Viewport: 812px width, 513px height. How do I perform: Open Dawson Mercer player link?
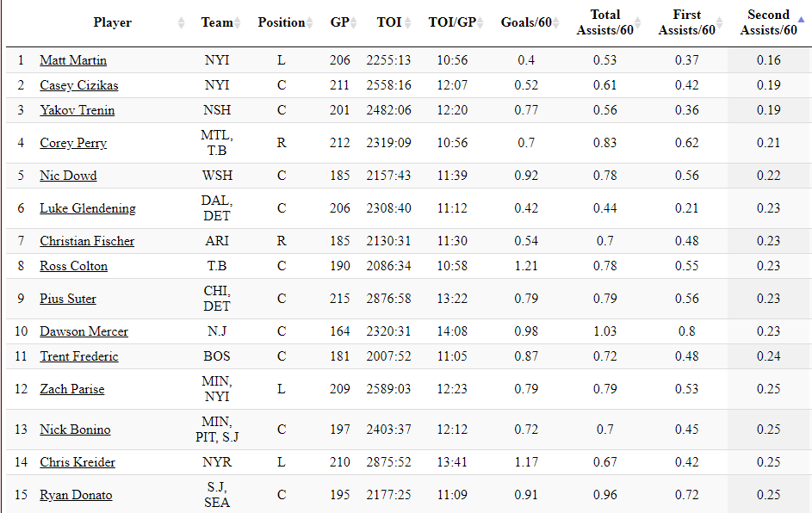click(84, 331)
